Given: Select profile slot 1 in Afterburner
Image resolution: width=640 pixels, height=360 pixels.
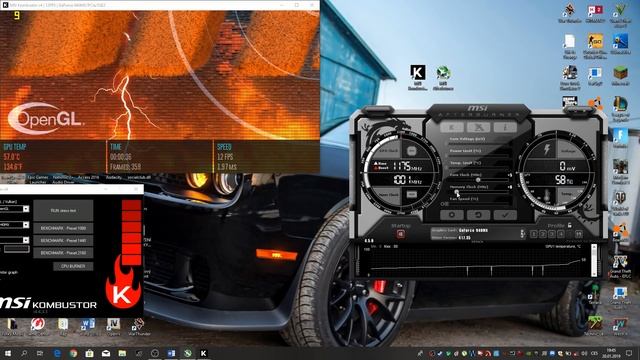Looking at the screenshot, I should (x=533, y=234).
